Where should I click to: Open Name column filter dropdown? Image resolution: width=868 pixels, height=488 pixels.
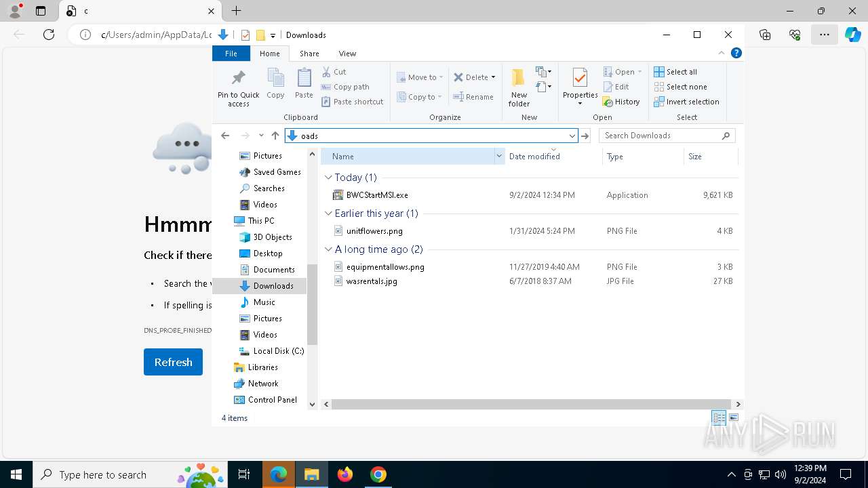click(499, 157)
